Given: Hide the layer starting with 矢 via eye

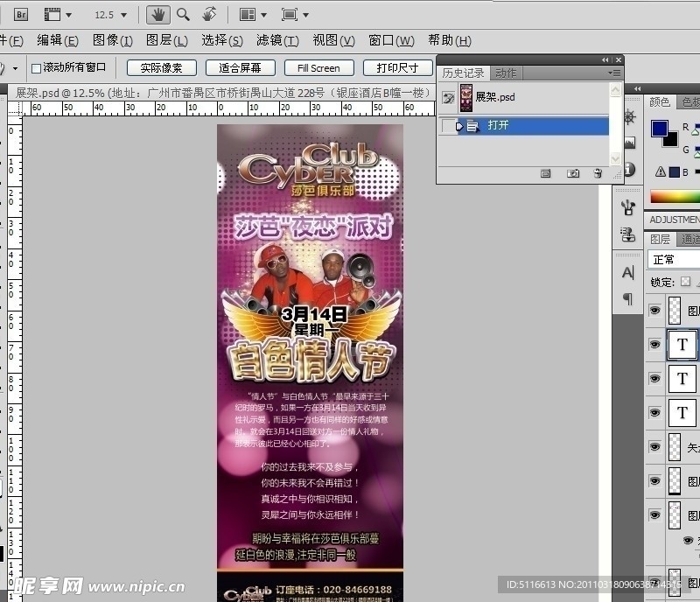Looking at the screenshot, I should (654, 447).
